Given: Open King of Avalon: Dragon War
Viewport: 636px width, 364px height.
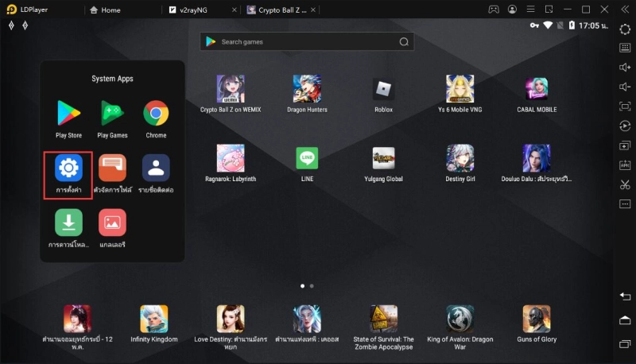Looking at the screenshot, I should tap(460, 319).
